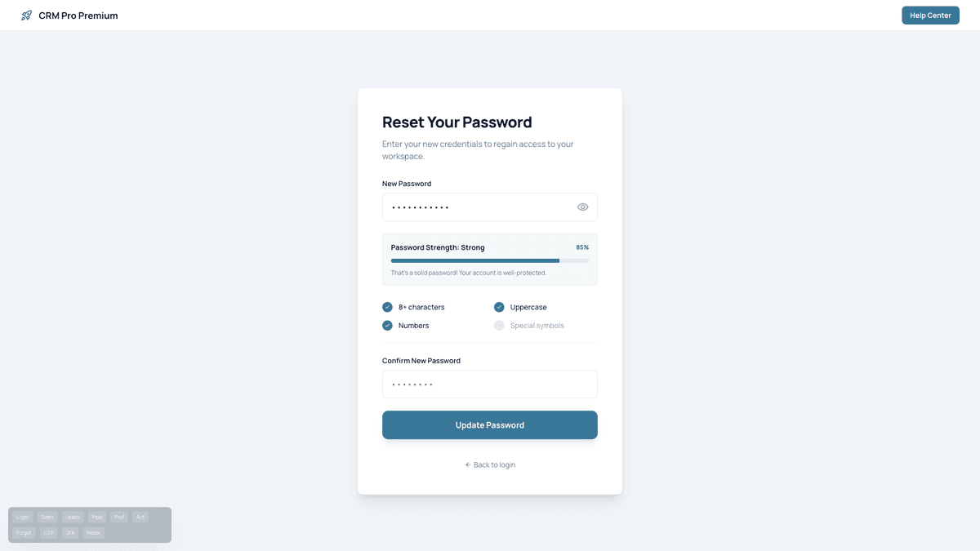Screen dimensions: 980x551
Task: Toggle the 8+ characters requirement check
Action: (387, 307)
